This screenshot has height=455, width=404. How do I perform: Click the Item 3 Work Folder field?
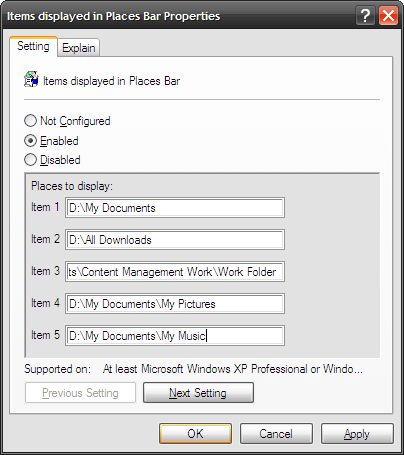(x=175, y=272)
